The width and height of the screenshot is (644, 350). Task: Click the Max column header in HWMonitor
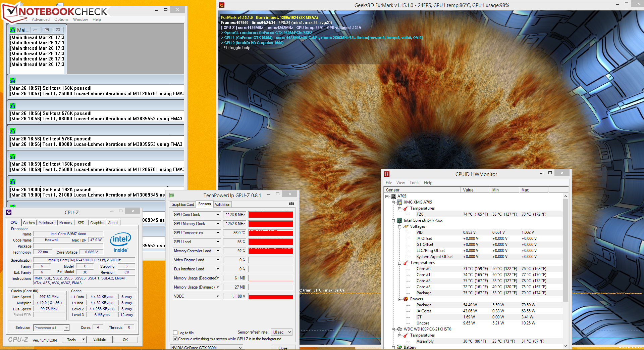click(x=533, y=190)
